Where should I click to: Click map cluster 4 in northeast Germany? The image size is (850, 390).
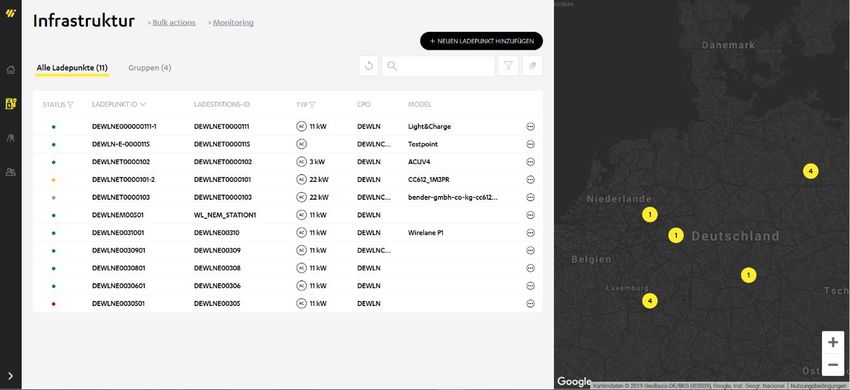coord(810,171)
